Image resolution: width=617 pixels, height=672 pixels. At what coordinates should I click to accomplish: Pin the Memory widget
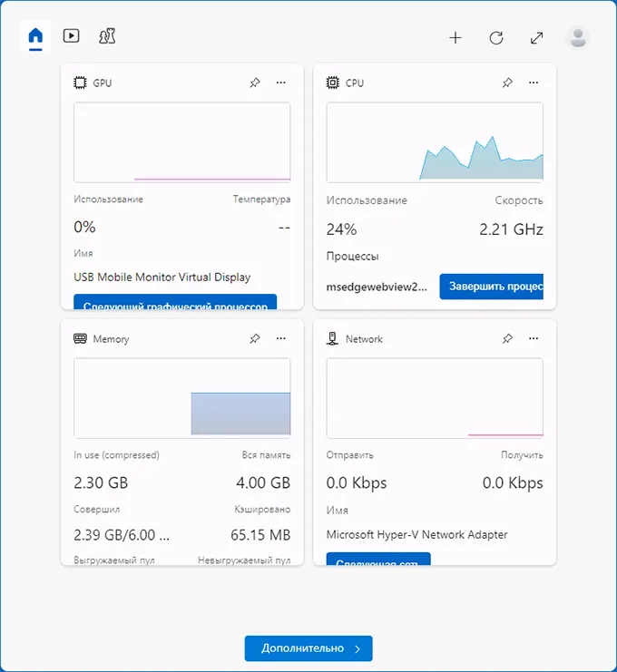point(255,338)
